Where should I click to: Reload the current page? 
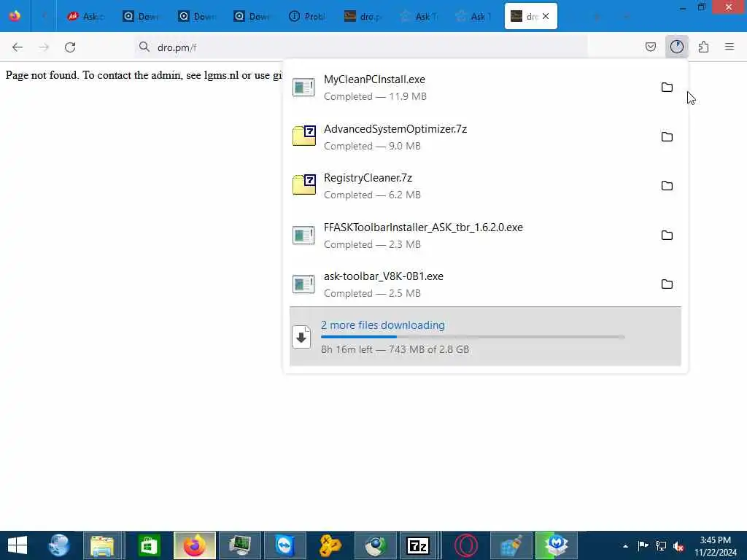click(70, 47)
